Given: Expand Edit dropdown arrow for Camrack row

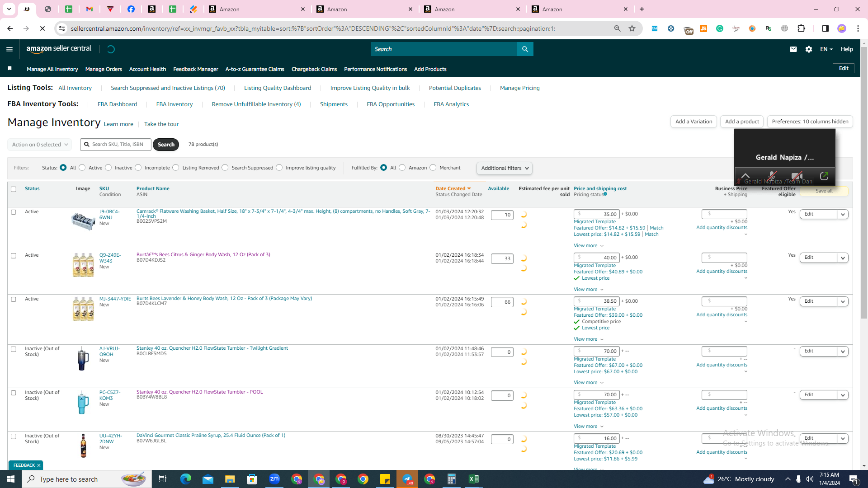Looking at the screenshot, I should pyautogui.click(x=843, y=214).
